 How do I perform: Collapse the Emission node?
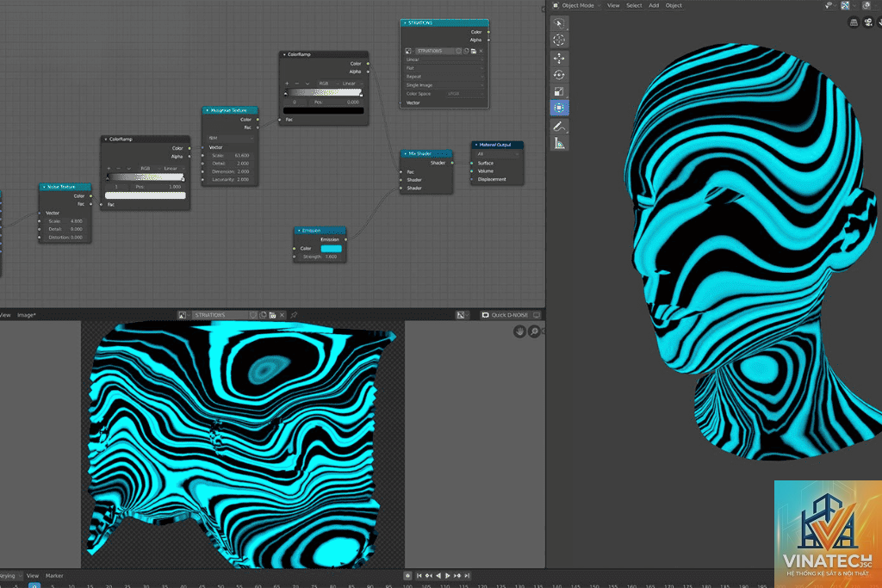click(299, 231)
